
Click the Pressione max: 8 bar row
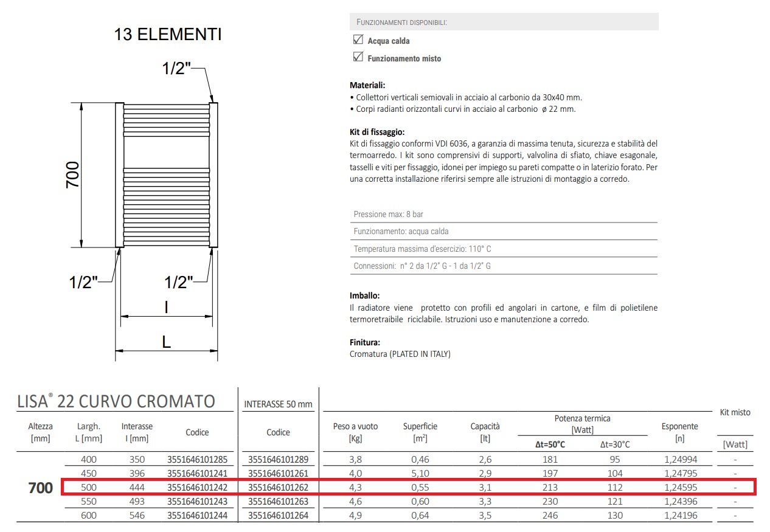click(x=503, y=214)
